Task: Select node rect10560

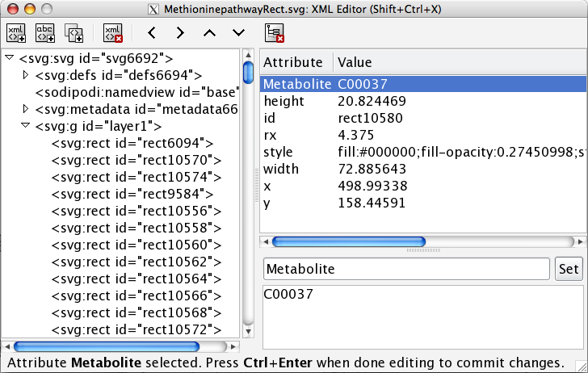Action: point(136,245)
